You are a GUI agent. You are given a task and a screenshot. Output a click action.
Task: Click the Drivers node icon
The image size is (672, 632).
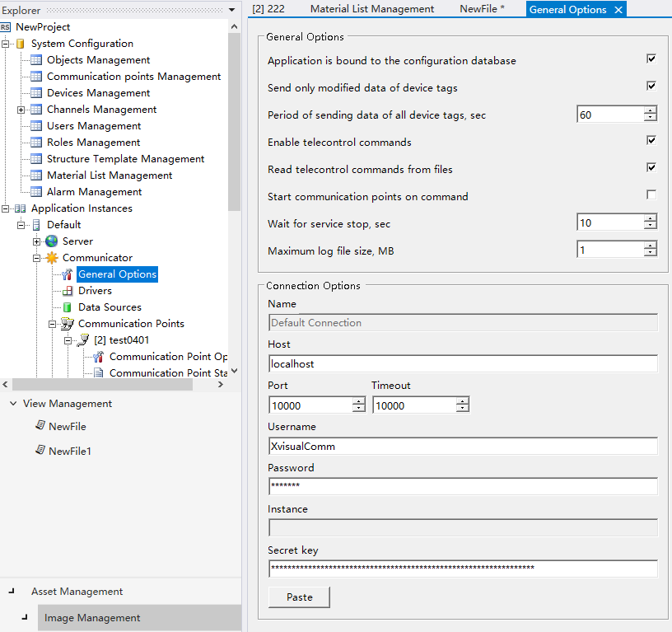tap(68, 291)
